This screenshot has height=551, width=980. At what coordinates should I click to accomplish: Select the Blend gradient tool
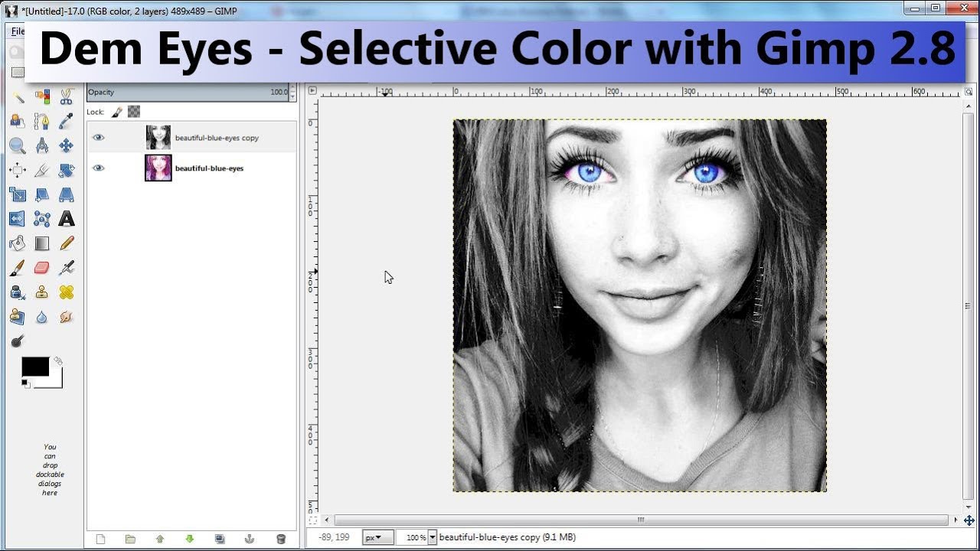(42, 243)
